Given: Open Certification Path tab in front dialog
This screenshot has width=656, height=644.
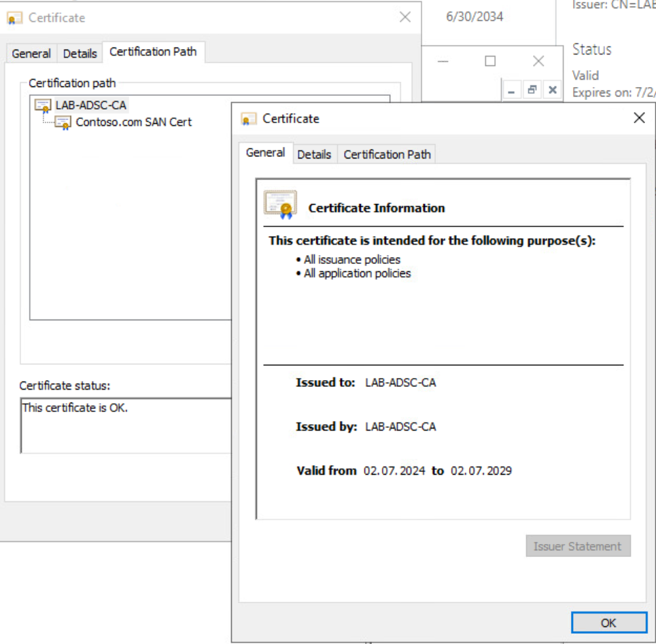Looking at the screenshot, I should coord(387,154).
